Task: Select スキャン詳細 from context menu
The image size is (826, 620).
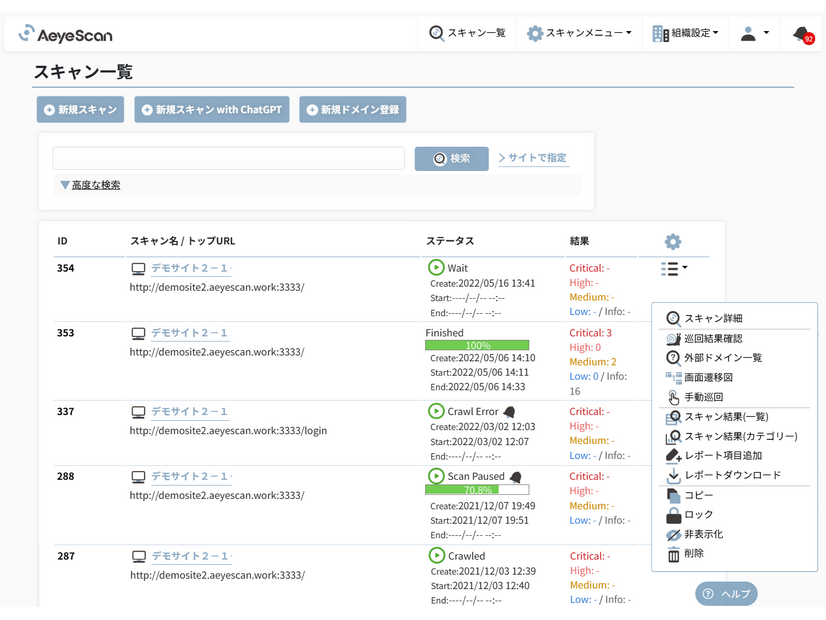Action: (712, 319)
